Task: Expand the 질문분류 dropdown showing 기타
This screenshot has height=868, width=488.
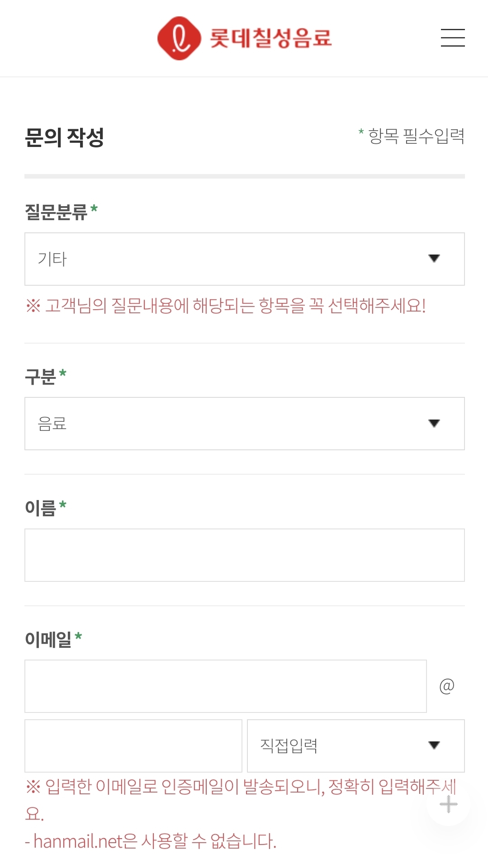Action: coord(244,259)
